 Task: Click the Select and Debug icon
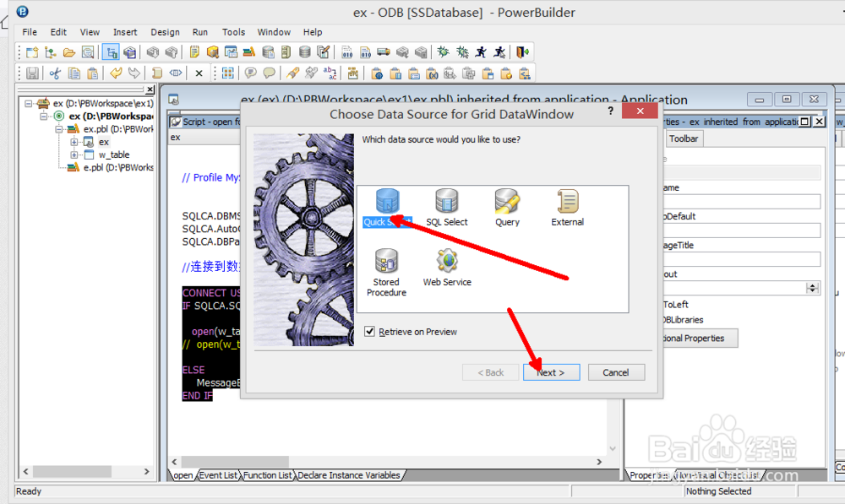pos(462,52)
